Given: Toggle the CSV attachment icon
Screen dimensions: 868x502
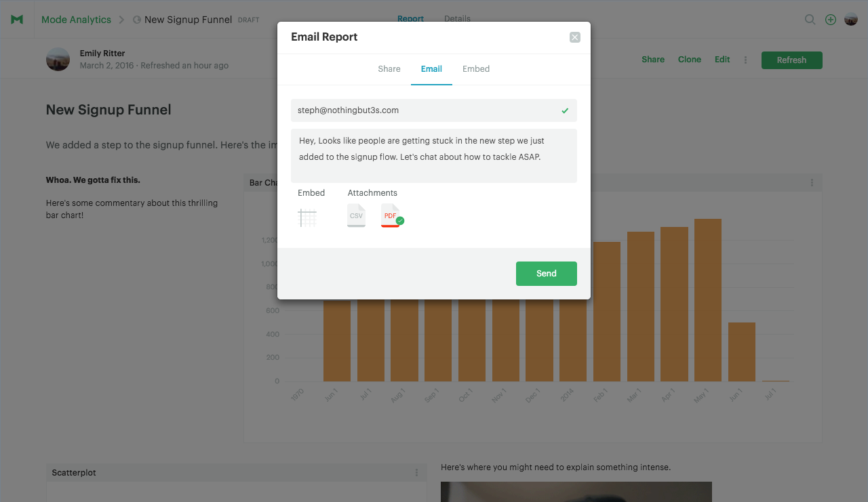Looking at the screenshot, I should [356, 215].
